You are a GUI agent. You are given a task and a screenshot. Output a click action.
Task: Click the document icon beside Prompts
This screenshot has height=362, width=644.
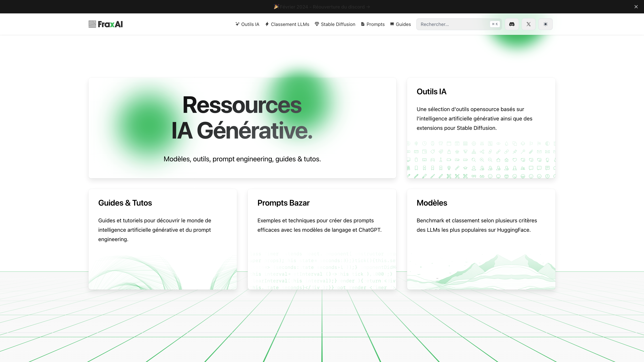click(363, 24)
